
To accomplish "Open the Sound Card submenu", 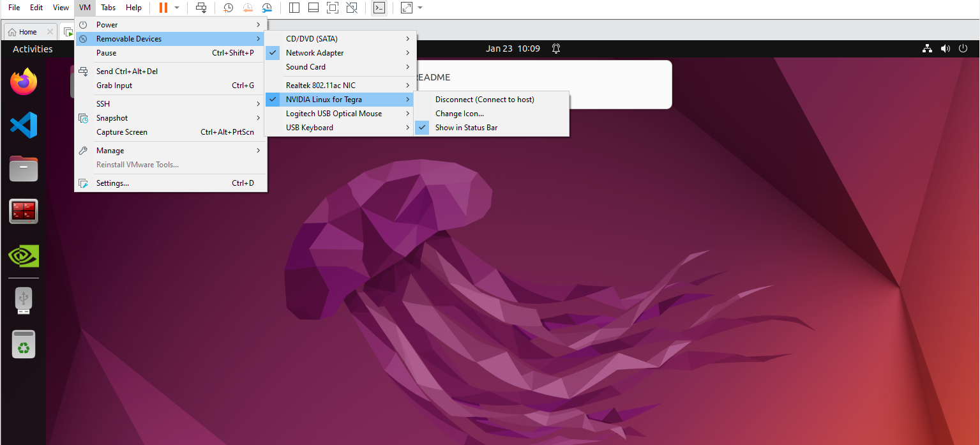I will [x=306, y=67].
